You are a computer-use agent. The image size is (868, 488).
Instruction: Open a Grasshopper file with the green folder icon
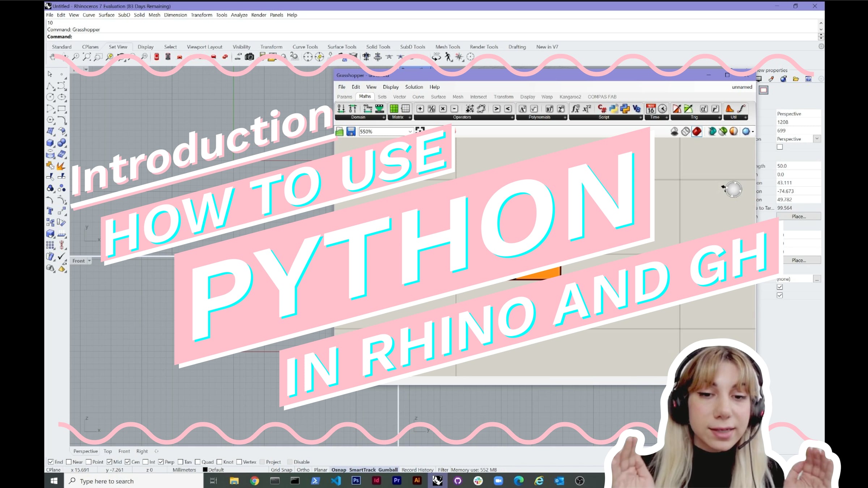(340, 132)
